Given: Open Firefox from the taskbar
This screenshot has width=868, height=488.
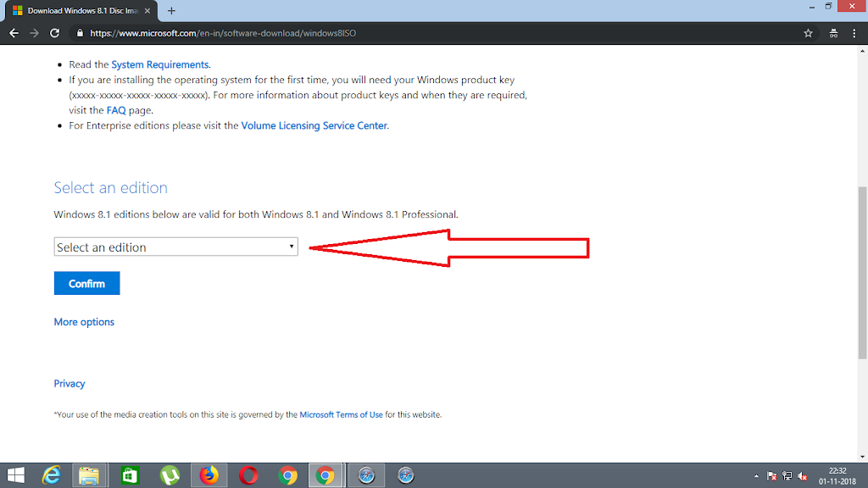Looking at the screenshot, I should 209,475.
